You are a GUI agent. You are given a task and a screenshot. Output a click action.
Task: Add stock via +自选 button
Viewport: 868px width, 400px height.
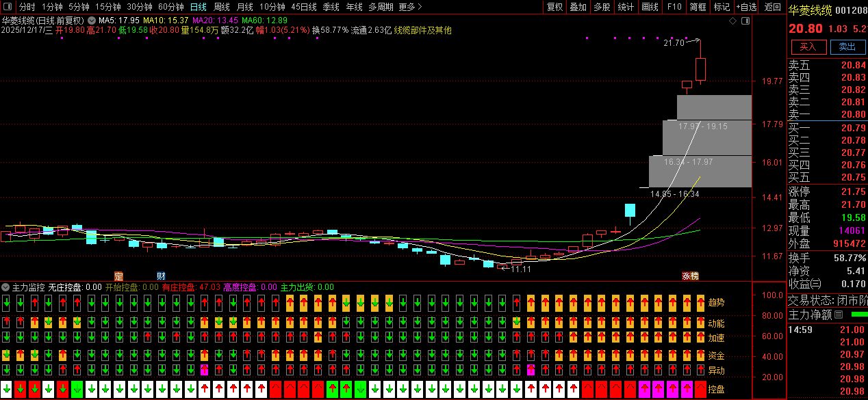pyautogui.click(x=748, y=7)
